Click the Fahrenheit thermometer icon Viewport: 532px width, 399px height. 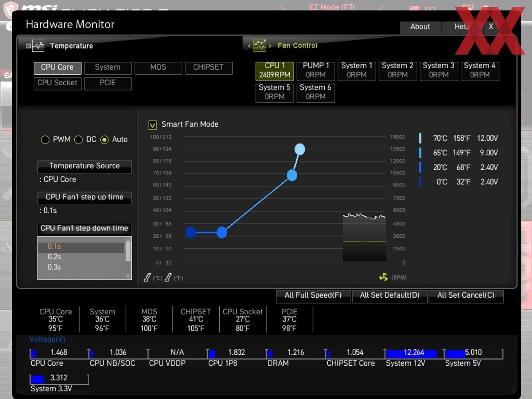(x=168, y=278)
